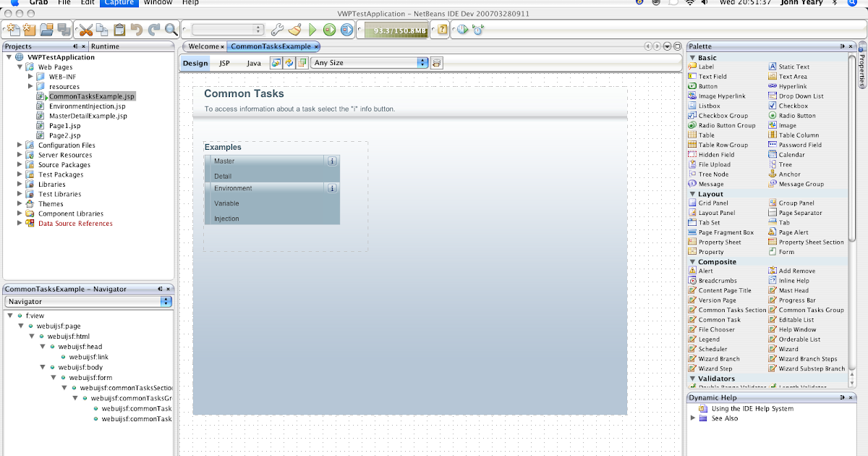The width and height of the screenshot is (868, 456).
Task: Switch editor to JSP view
Action: pyautogui.click(x=225, y=63)
